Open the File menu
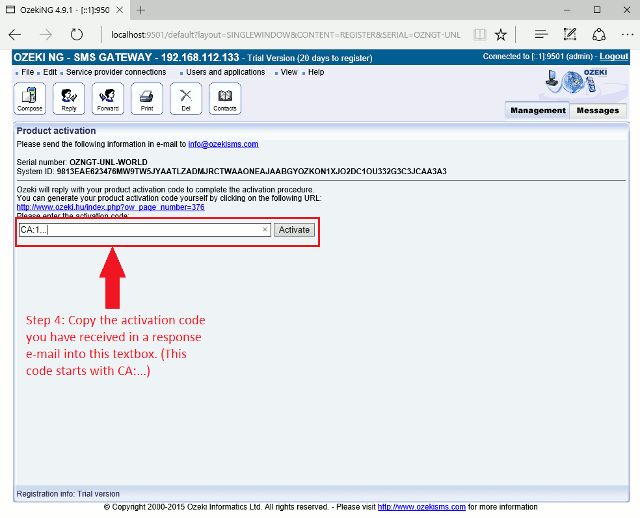 pyautogui.click(x=27, y=72)
